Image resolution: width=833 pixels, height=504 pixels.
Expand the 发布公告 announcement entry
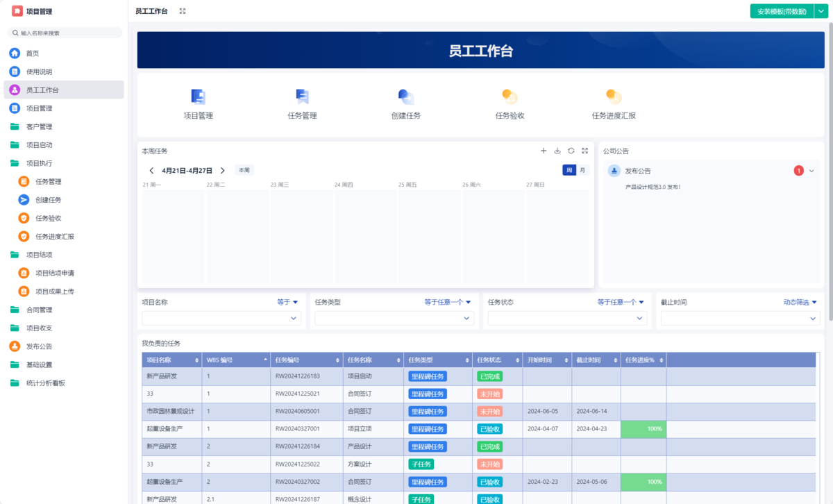pyautogui.click(x=811, y=171)
